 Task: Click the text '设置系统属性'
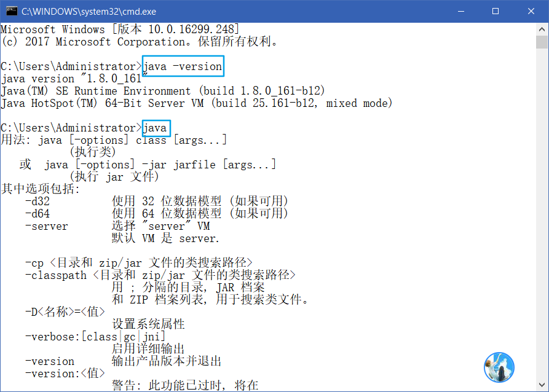[148, 324]
